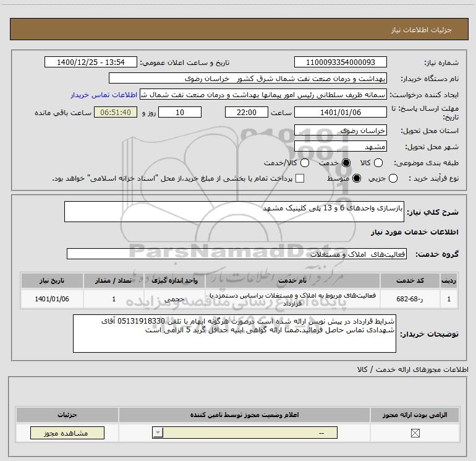The image size is (476, 461).
Task: Click the اعلام وضعیت مجوز column header
Action: [x=244, y=415]
